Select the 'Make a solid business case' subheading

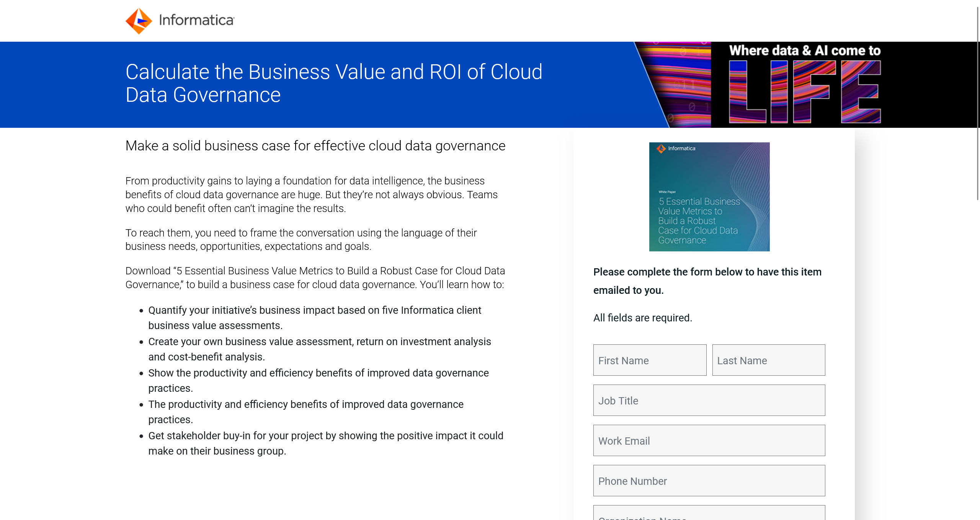pos(315,146)
